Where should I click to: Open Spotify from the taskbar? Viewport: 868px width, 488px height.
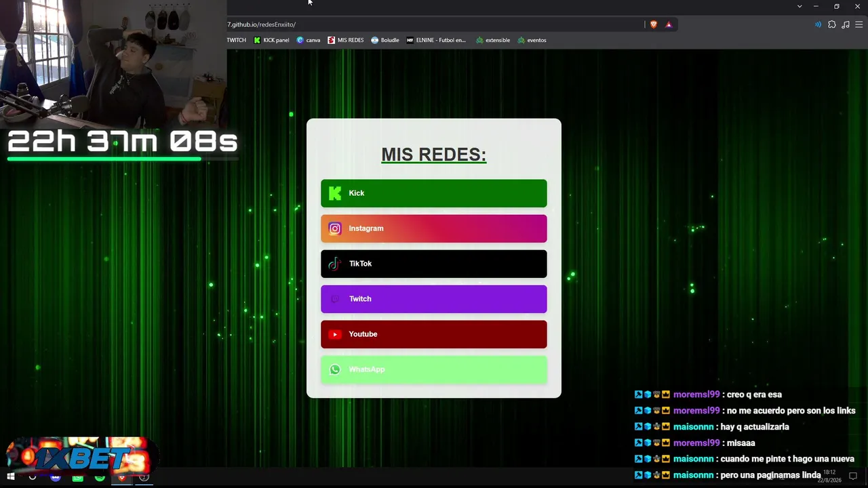tap(100, 477)
